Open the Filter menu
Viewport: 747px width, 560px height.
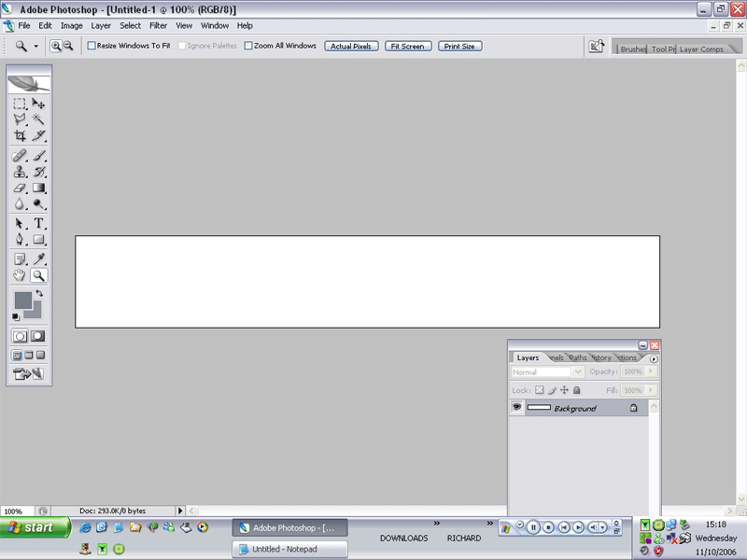tap(158, 26)
